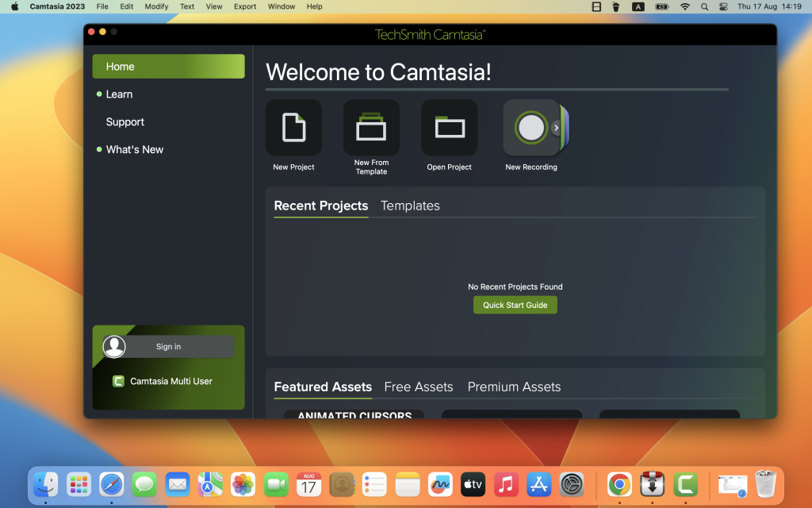This screenshot has height=508, width=812.
Task: Open Reminders from the Dock
Action: point(374,485)
